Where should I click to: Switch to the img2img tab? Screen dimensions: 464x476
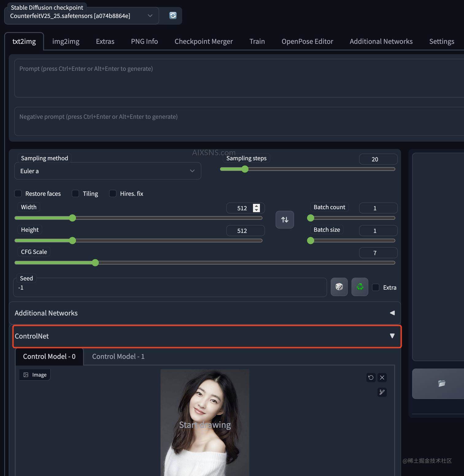[x=66, y=41]
